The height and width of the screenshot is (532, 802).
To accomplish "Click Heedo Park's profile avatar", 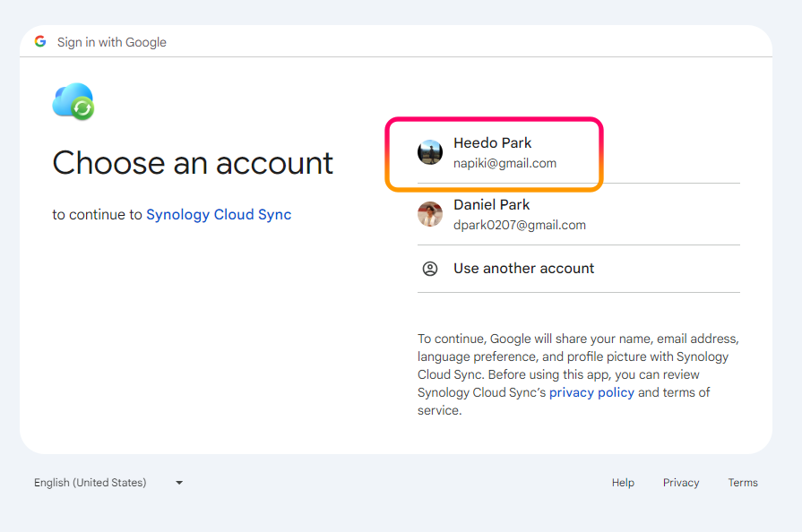I will point(430,152).
